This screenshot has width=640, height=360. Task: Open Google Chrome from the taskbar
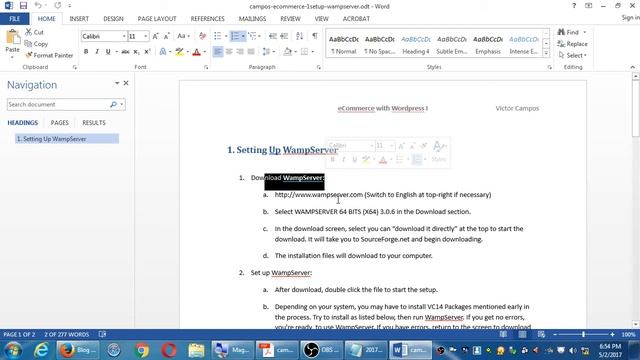[x=142, y=350]
